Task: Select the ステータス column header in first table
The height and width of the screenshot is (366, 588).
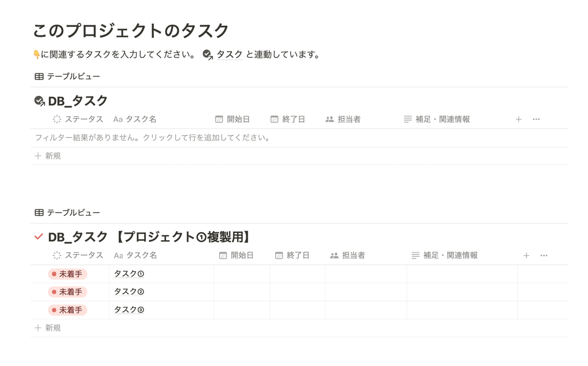Action: tap(78, 120)
